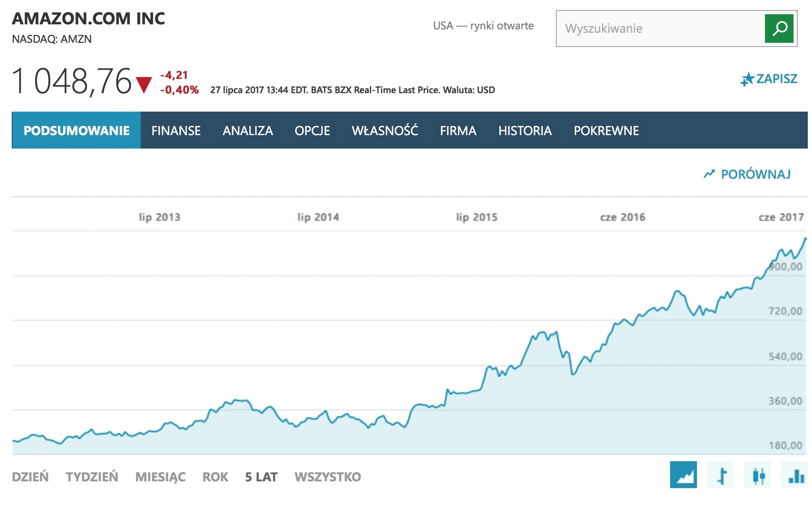This screenshot has width=812, height=512.
Task: Click the price 1 048,76
Action: 71,81
